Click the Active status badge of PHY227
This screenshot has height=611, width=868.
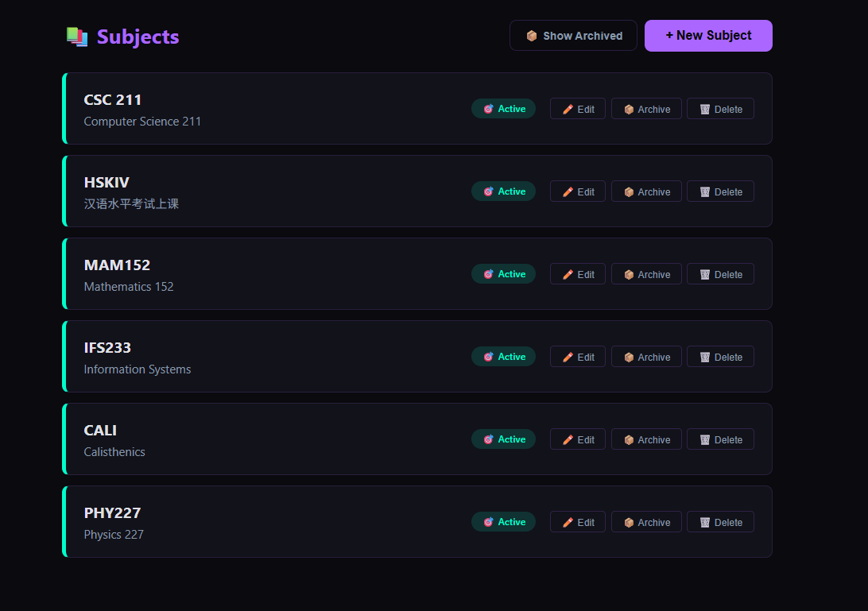(503, 522)
